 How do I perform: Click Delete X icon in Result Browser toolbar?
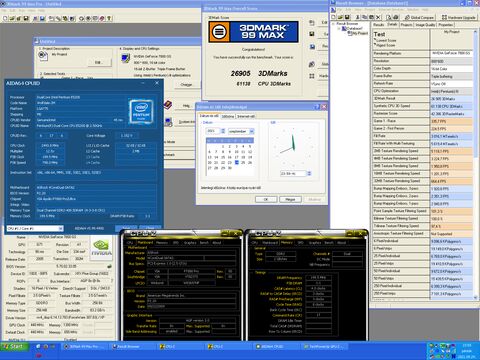click(378, 17)
